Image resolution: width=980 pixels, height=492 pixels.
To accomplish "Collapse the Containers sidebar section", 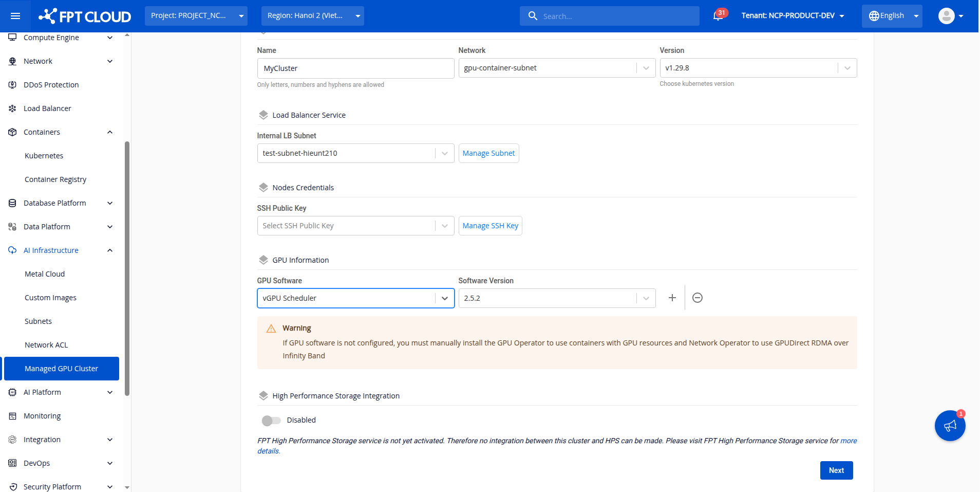I will 109,132.
